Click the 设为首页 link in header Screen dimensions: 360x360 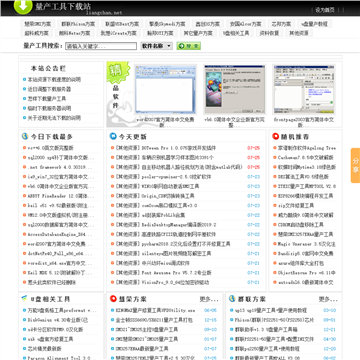coord(325,10)
